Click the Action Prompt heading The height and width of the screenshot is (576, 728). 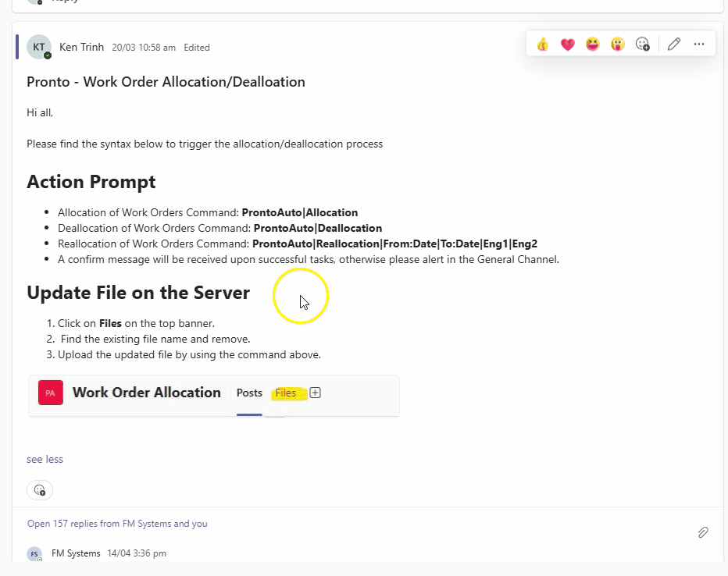point(91,182)
